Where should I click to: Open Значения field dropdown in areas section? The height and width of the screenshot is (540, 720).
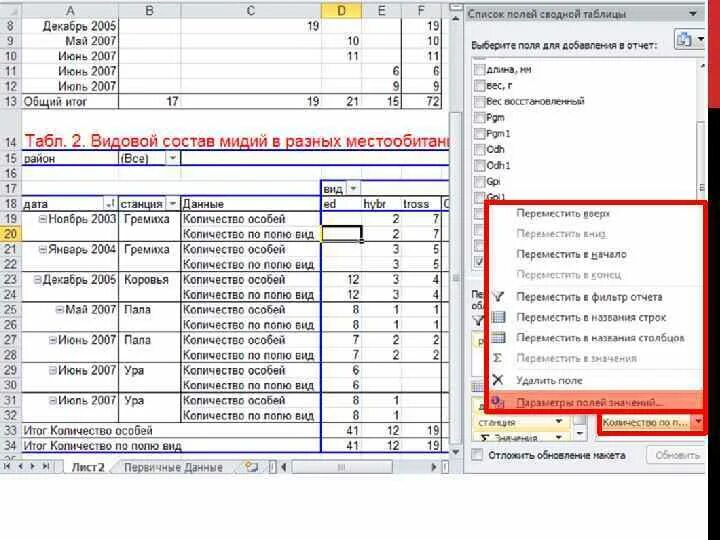point(559,437)
